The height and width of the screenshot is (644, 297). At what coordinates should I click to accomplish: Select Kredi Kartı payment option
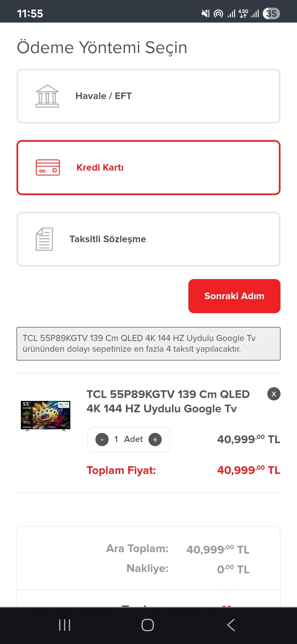tap(148, 168)
